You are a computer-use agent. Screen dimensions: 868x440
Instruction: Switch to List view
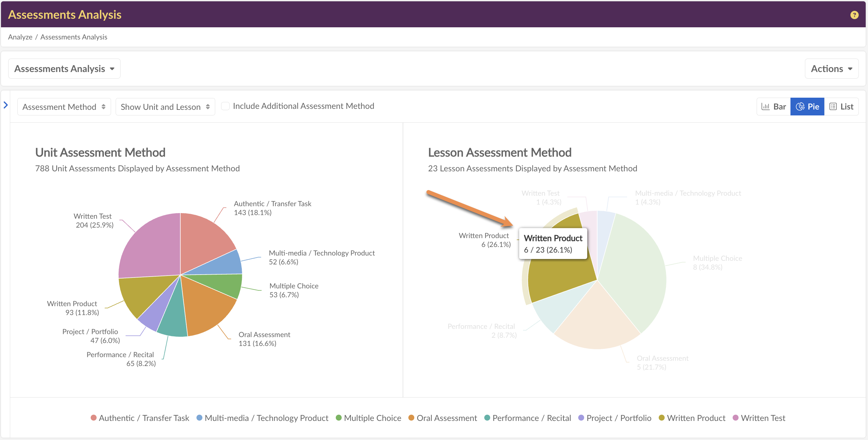(x=841, y=107)
